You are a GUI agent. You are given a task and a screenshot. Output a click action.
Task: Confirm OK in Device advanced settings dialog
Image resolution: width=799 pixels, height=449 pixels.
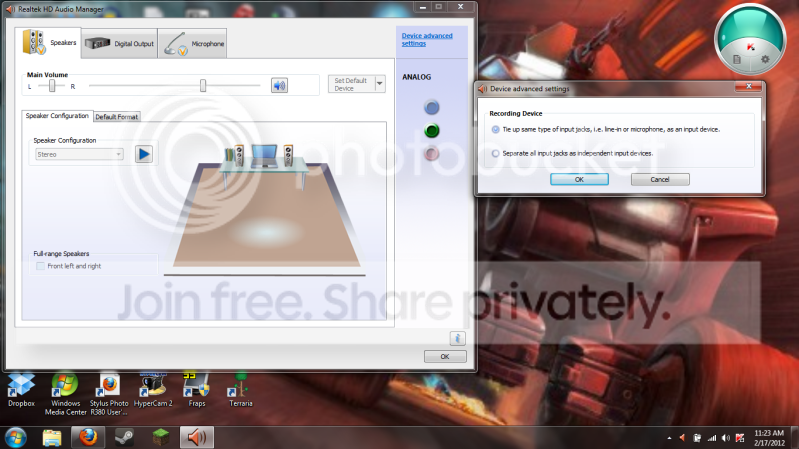579,179
